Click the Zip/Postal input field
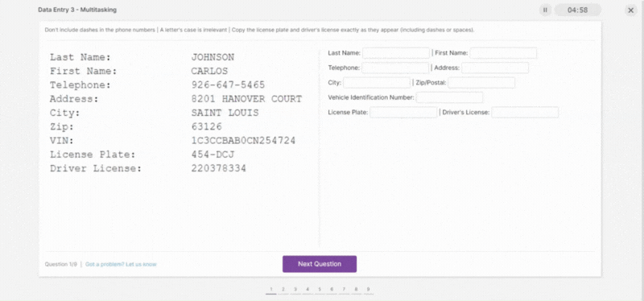The height and width of the screenshot is (301, 644). 481,83
